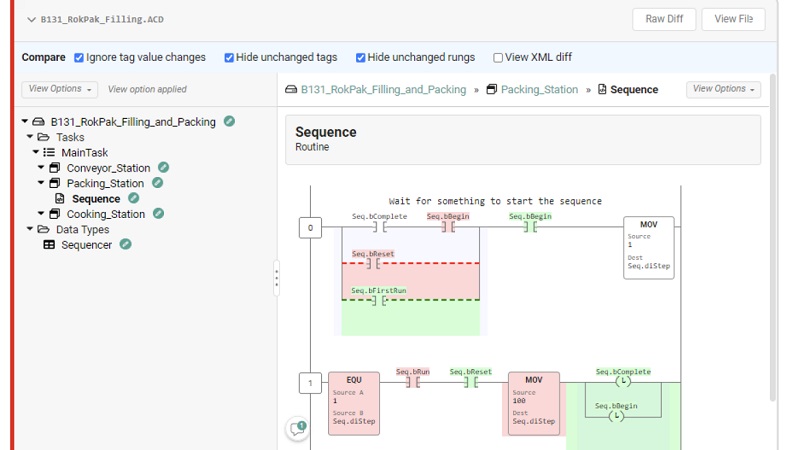Select Sequence routine in the tree
Screen dimensions: 800x450
click(x=96, y=199)
